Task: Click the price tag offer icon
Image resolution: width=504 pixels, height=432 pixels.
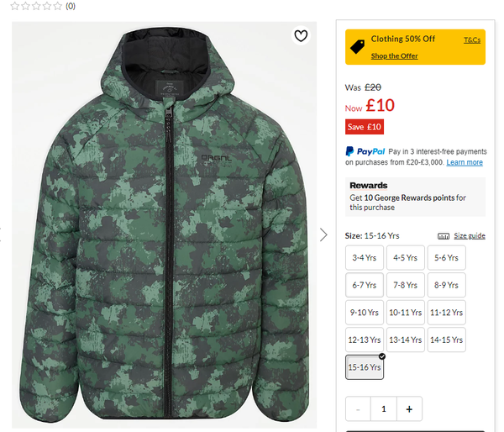Action: coord(357,46)
